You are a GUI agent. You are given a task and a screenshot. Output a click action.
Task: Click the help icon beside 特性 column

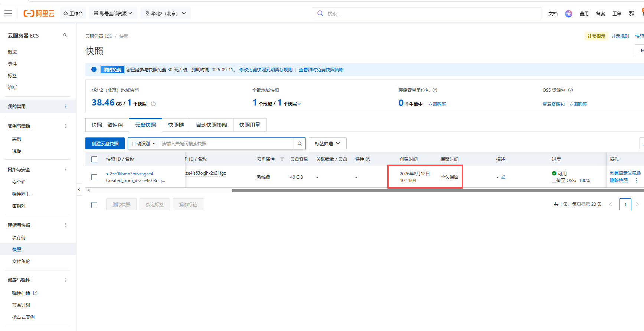click(368, 159)
